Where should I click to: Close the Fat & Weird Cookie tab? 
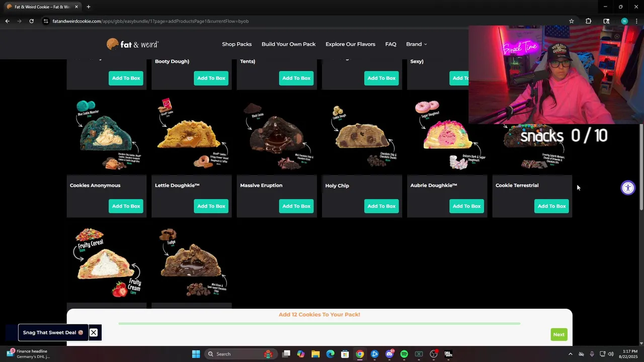click(76, 7)
